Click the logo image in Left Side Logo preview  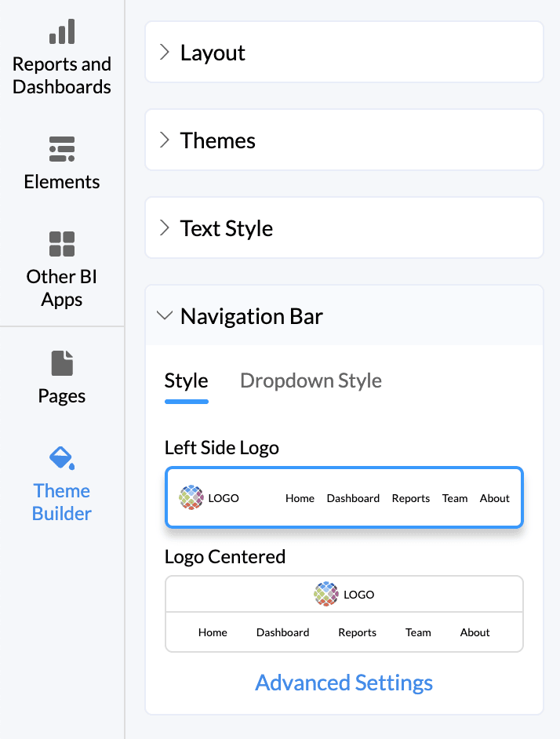[x=191, y=497]
